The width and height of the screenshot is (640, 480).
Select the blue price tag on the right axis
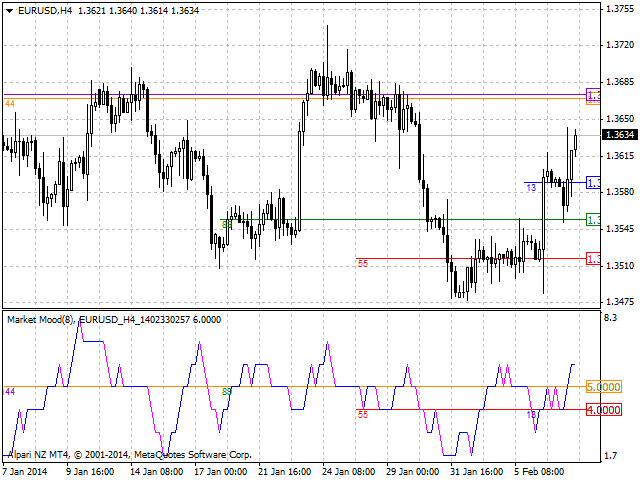(593, 183)
